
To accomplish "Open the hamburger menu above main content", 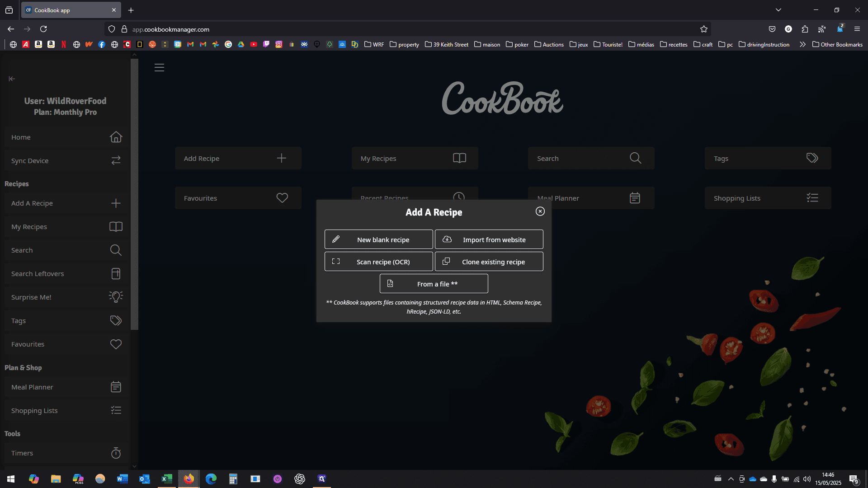I will point(159,68).
